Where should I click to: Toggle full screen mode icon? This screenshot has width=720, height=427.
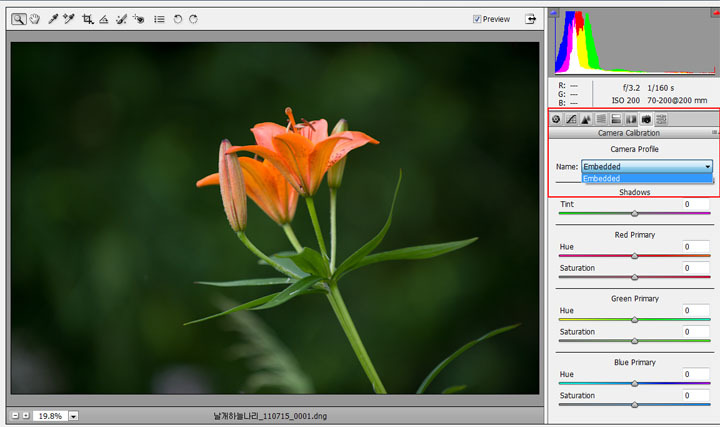531,19
